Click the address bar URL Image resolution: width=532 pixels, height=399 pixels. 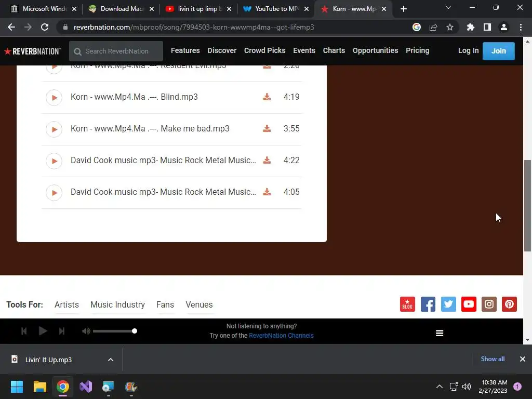[193, 27]
